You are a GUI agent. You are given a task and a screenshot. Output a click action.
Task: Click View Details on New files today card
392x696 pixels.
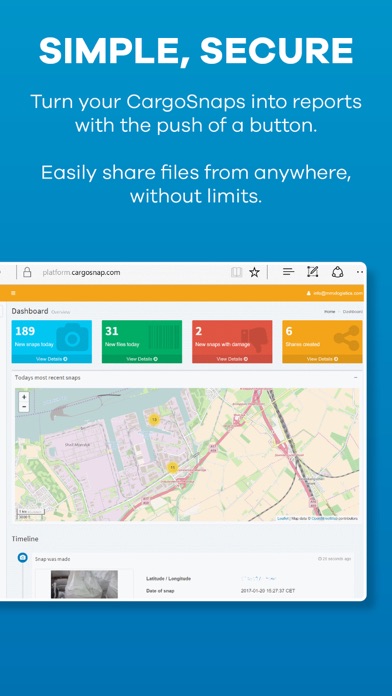(142, 359)
